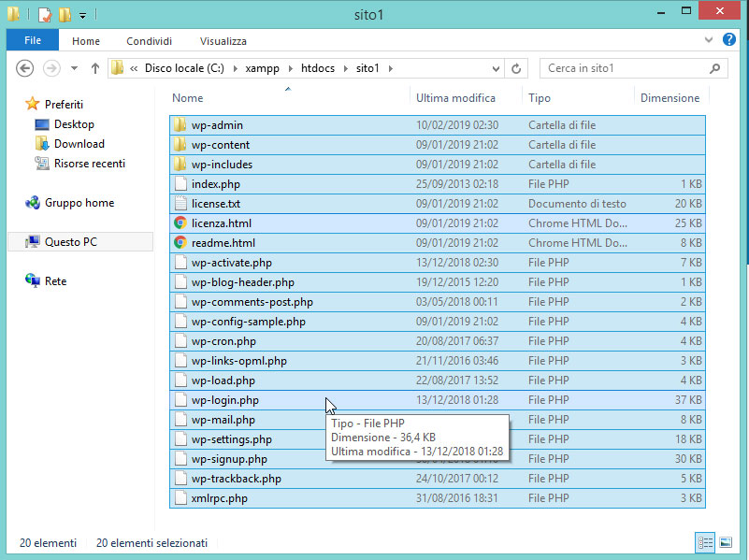Click the Questo PC computer icon
The image size is (749, 560).
point(33,242)
